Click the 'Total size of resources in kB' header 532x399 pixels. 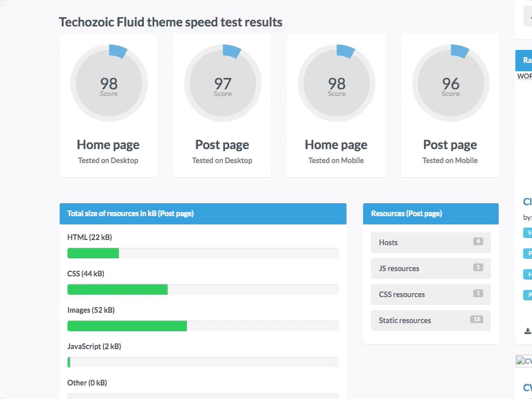coord(203,214)
